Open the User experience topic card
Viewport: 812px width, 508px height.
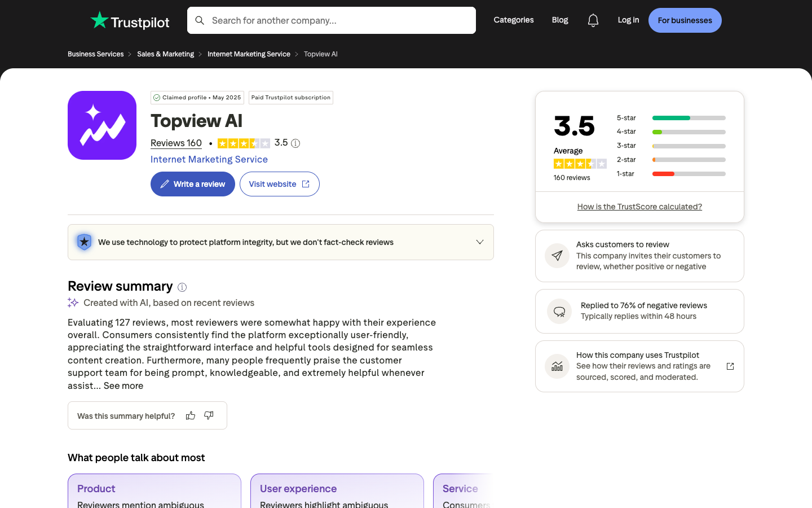pos(337,491)
